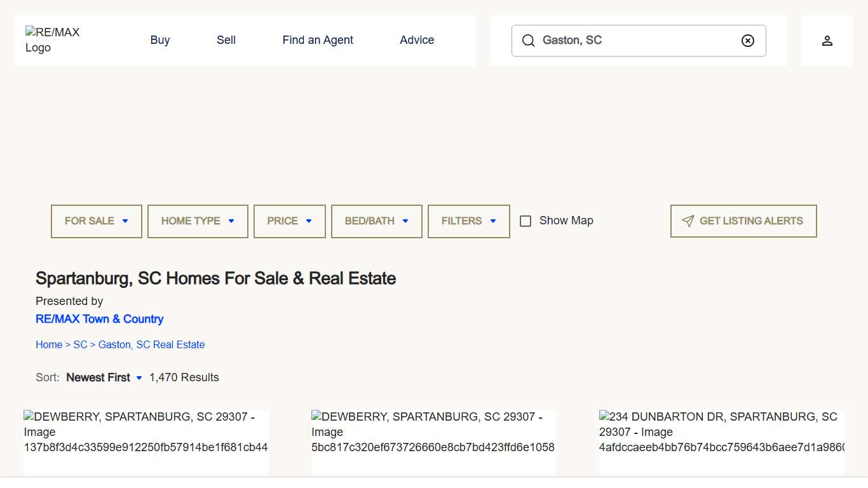Open the Bed/Bath filter dropdown
868x488 pixels.
[x=377, y=221]
